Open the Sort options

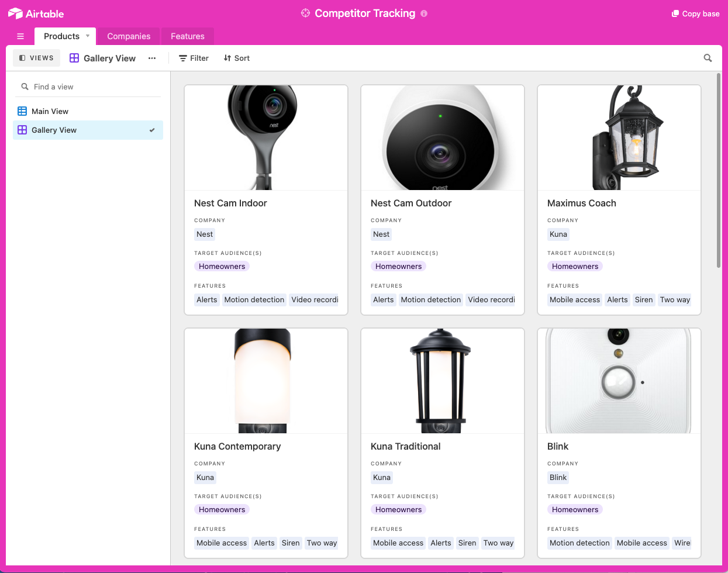[236, 58]
